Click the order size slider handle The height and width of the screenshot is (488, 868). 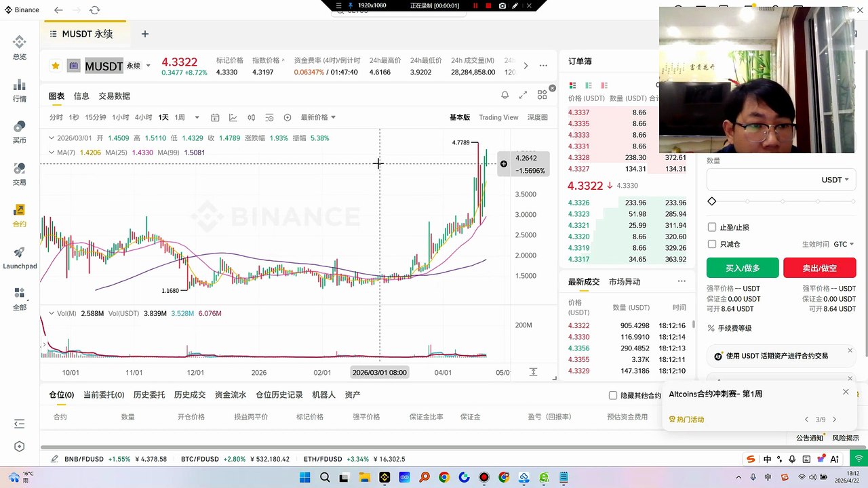point(711,201)
